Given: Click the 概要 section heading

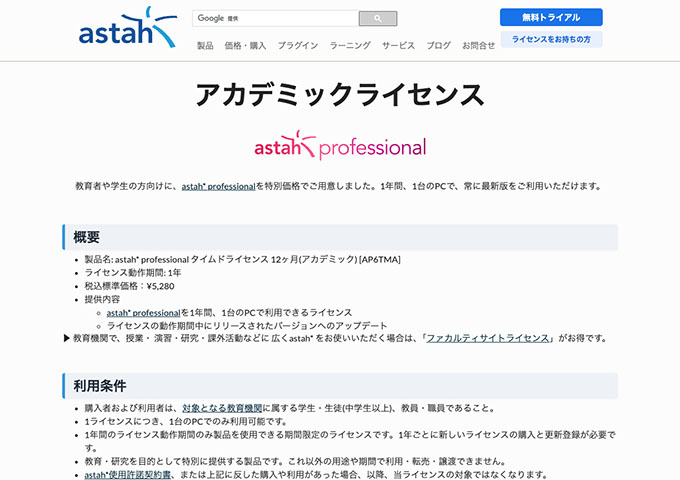Looking at the screenshot, I should click(x=87, y=237).
